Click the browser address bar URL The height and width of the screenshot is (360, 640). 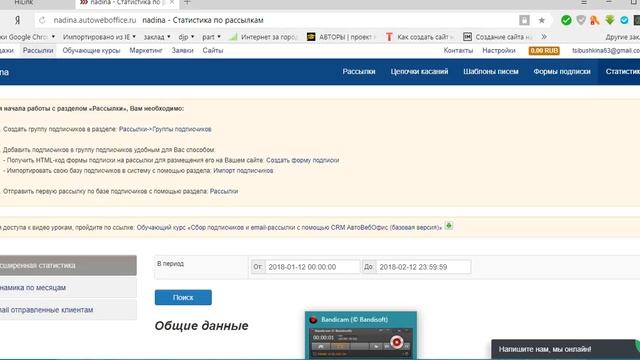point(95,20)
